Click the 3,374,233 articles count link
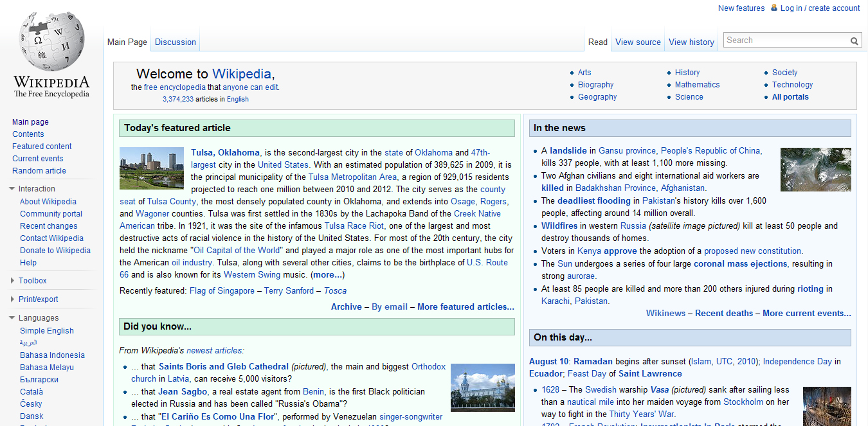This screenshot has width=868, height=426. [x=178, y=99]
